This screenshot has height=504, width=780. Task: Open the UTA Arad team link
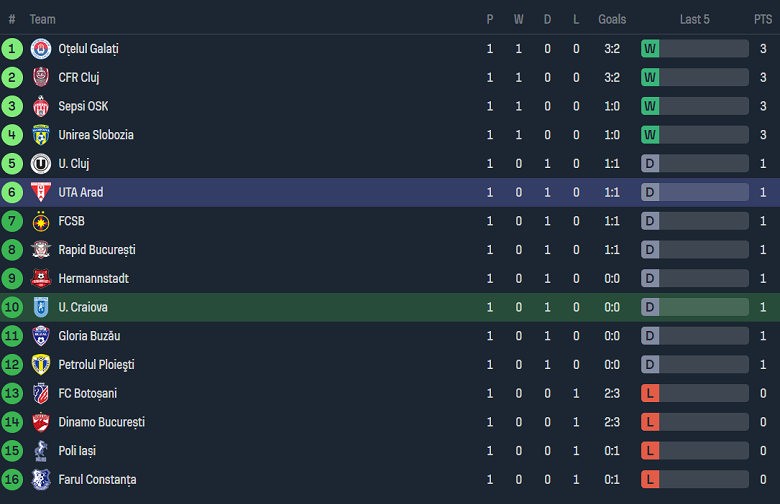tap(80, 192)
